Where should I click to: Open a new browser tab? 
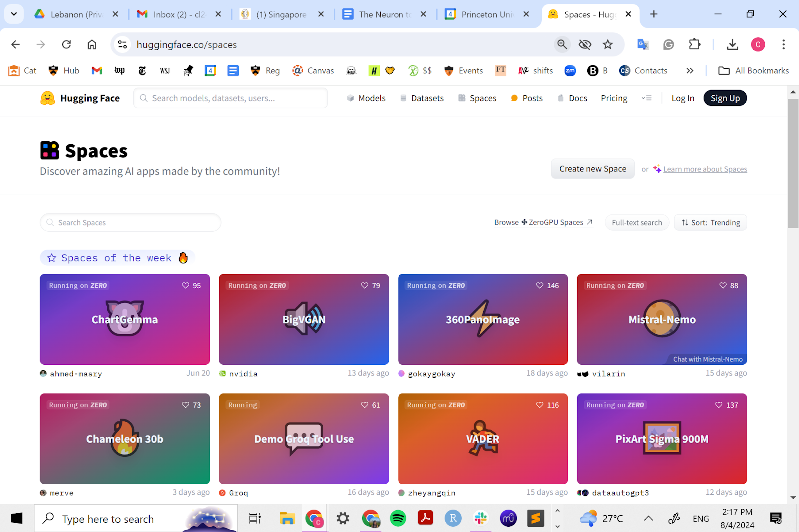654,14
